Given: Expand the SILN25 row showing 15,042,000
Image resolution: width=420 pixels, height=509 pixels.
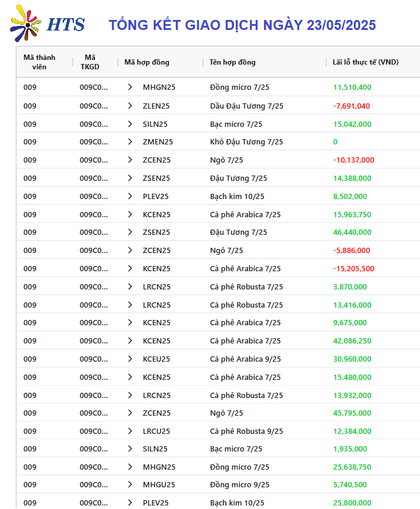Looking at the screenshot, I should (x=130, y=124).
